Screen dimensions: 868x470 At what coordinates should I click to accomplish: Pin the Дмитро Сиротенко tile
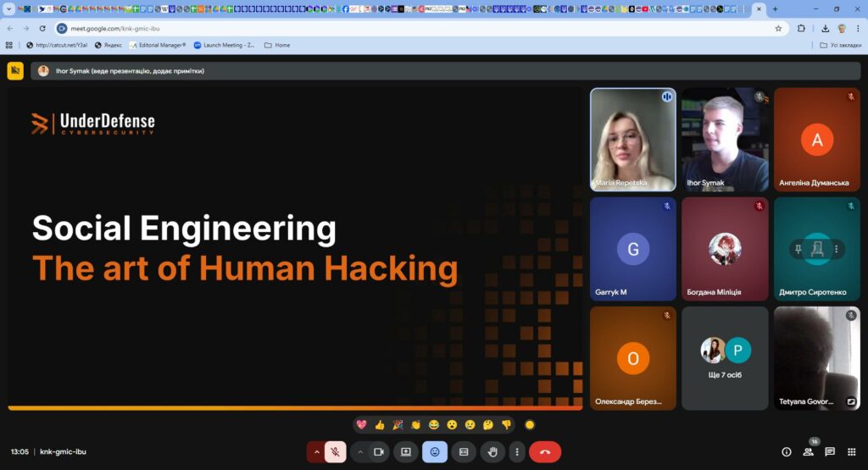coord(798,249)
